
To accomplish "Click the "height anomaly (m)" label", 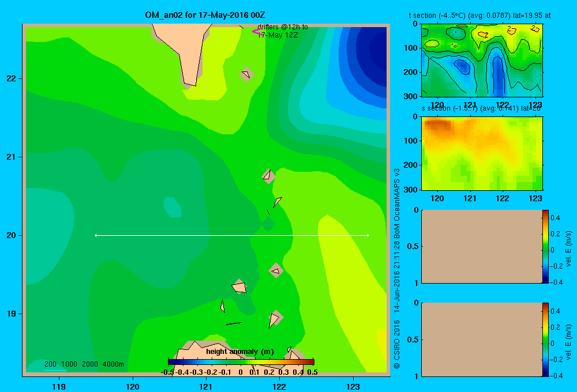I will [x=240, y=352].
